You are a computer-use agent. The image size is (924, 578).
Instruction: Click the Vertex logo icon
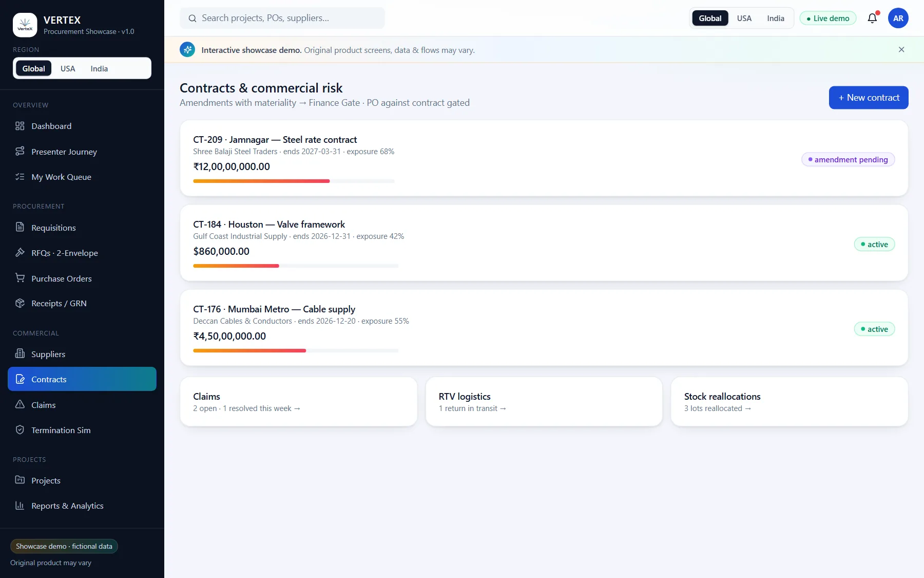(x=25, y=25)
